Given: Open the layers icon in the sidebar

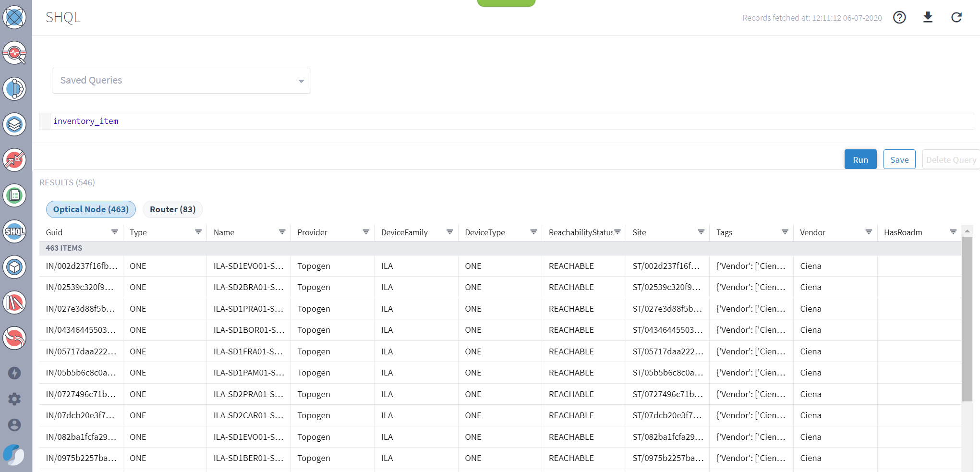Looking at the screenshot, I should click(x=14, y=124).
